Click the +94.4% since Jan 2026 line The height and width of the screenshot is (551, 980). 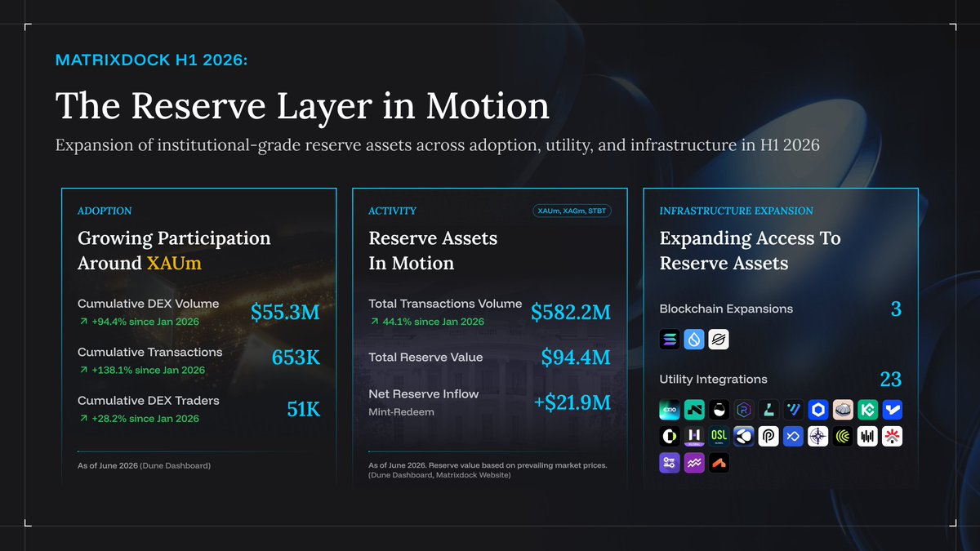pos(138,321)
